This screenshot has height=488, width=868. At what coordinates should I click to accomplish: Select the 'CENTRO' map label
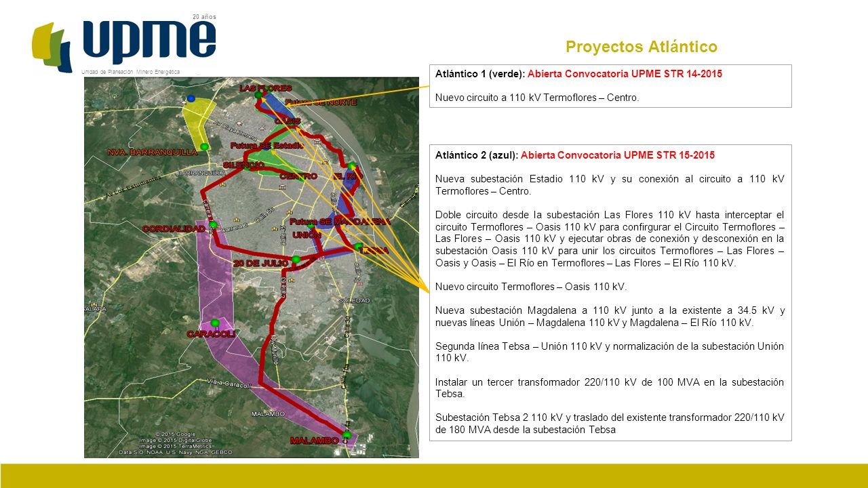[x=299, y=176]
